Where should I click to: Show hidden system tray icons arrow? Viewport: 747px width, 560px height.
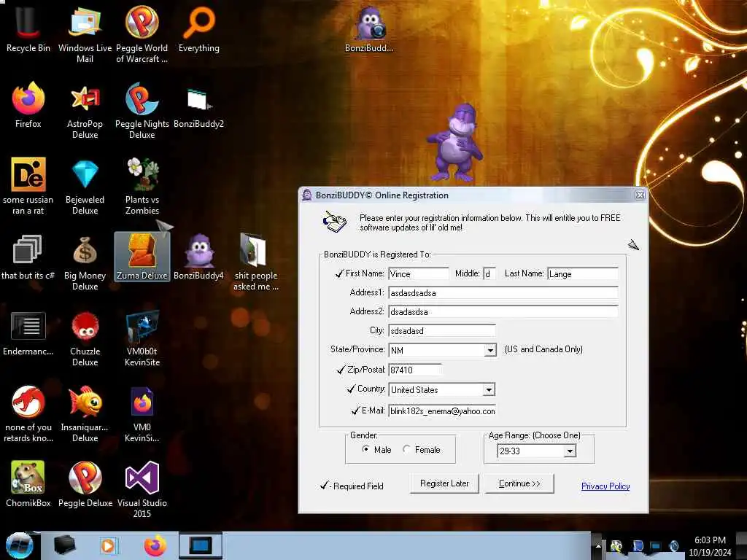click(598, 545)
